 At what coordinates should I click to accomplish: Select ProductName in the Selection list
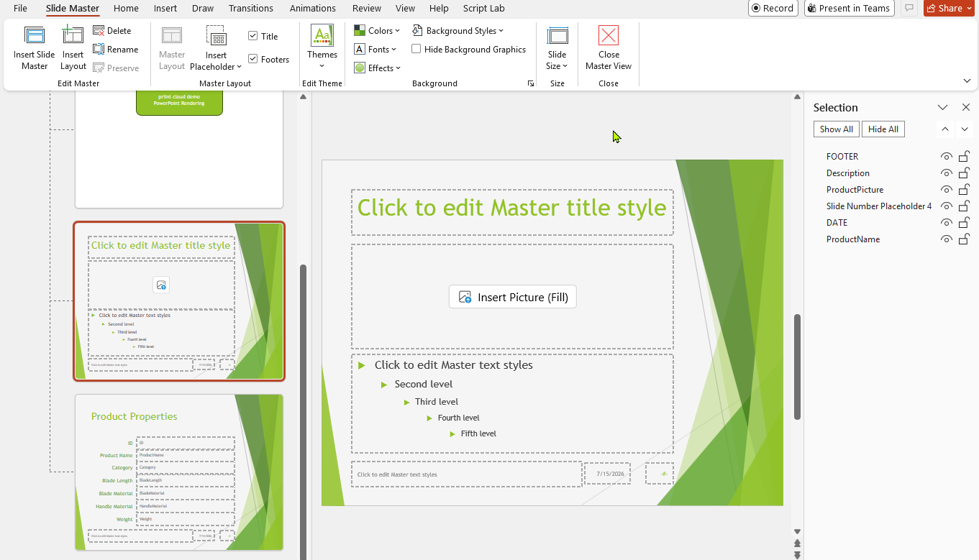click(x=853, y=239)
